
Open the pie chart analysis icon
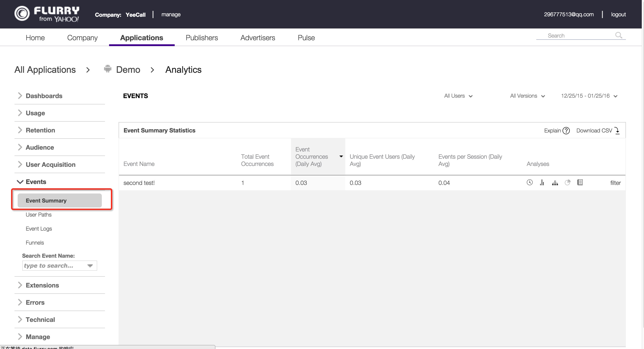[x=568, y=182]
